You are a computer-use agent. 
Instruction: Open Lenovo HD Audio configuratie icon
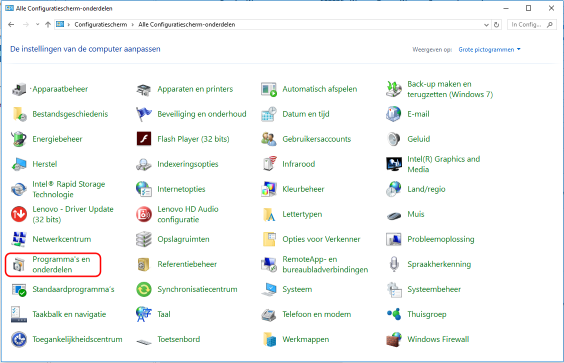click(x=144, y=214)
